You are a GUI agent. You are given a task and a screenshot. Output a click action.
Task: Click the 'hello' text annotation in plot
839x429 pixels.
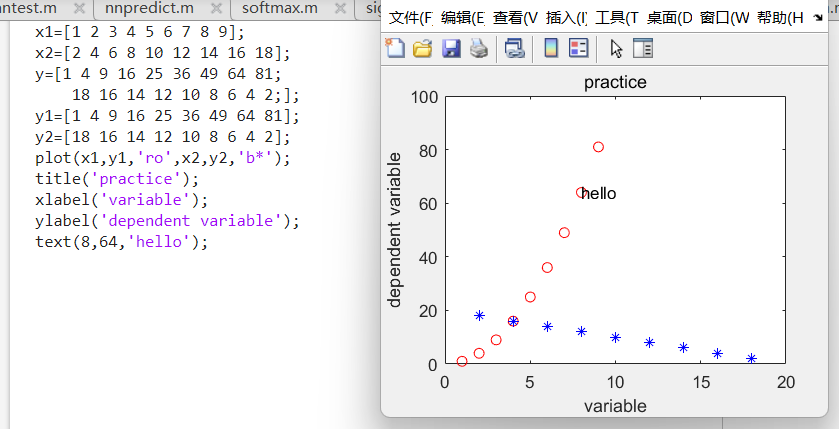[x=598, y=193]
